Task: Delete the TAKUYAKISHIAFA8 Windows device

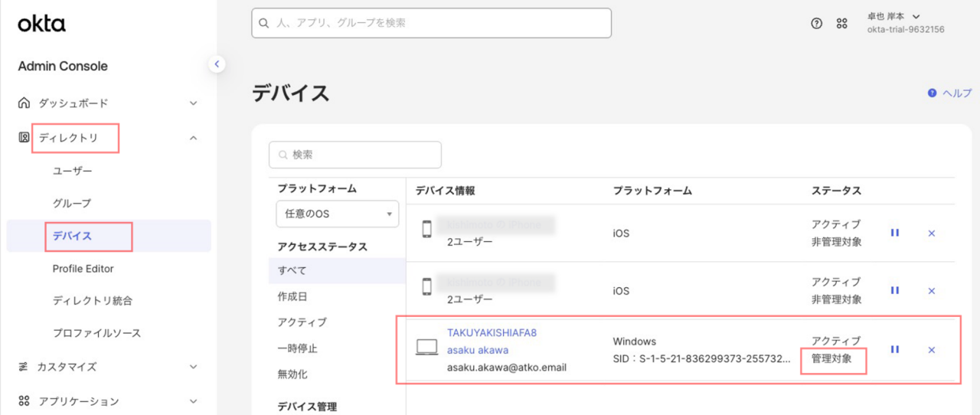Action: (931, 350)
